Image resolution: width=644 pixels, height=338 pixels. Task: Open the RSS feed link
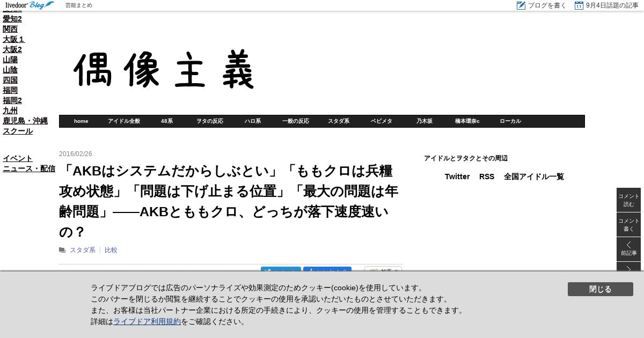(487, 177)
